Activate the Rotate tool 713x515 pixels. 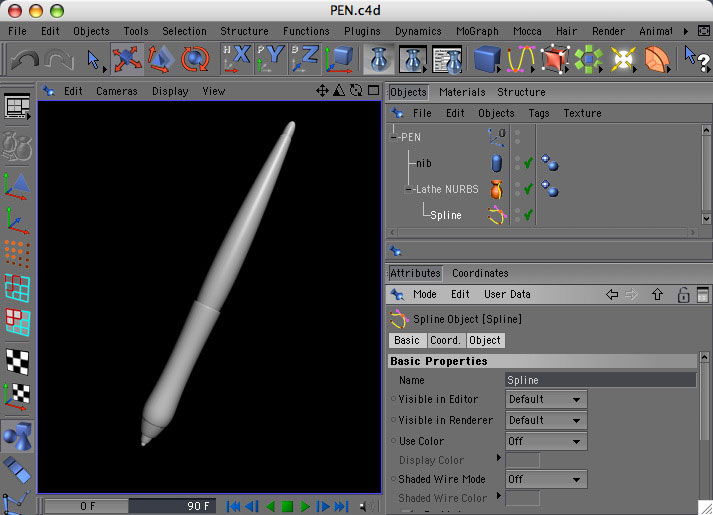click(194, 60)
